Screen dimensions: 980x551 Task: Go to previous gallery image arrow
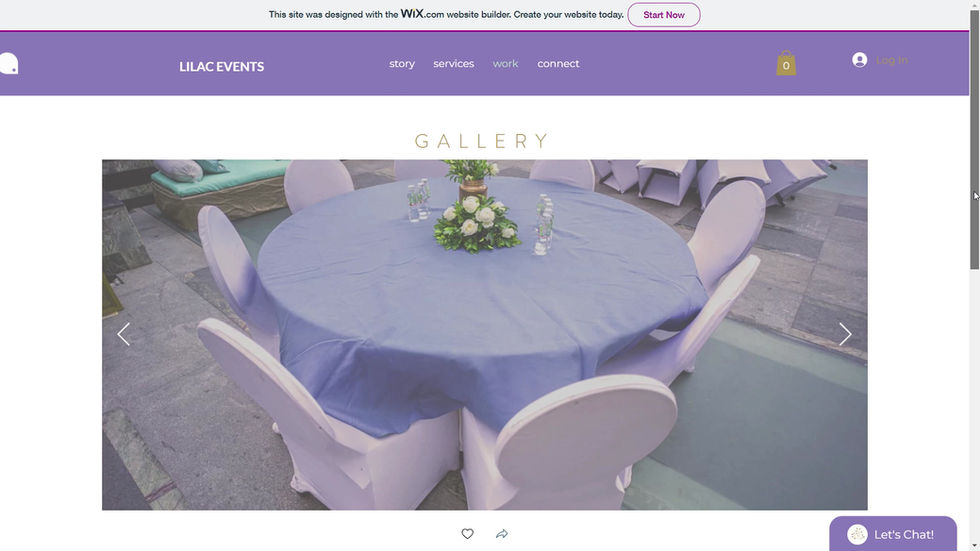click(x=124, y=334)
